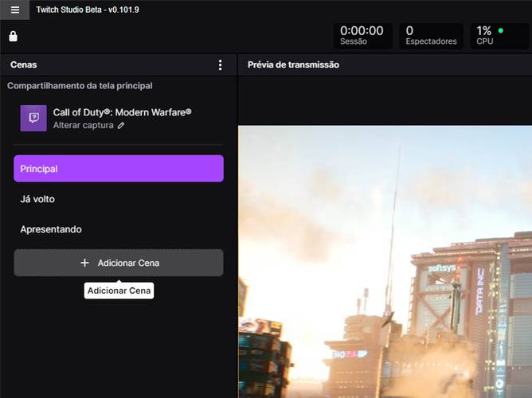This screenshot has height=398, width=532.
Task: Switch to the Apresentando scene
Action: (x=119, y=229)
